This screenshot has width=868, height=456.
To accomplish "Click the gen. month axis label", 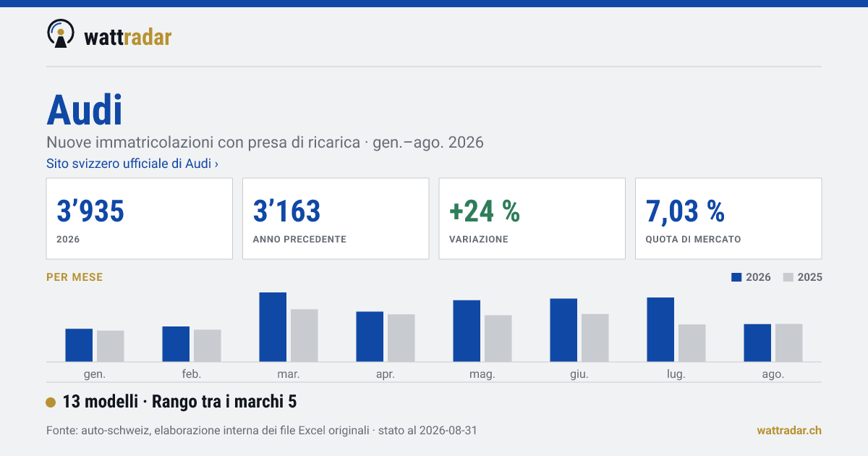I will point(95,374).
